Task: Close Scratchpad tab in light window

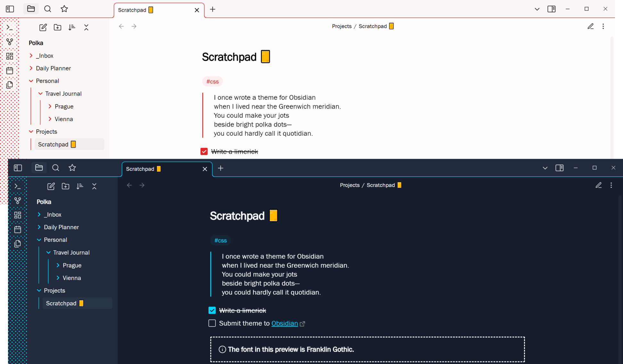Action: (x=197, y=10)
